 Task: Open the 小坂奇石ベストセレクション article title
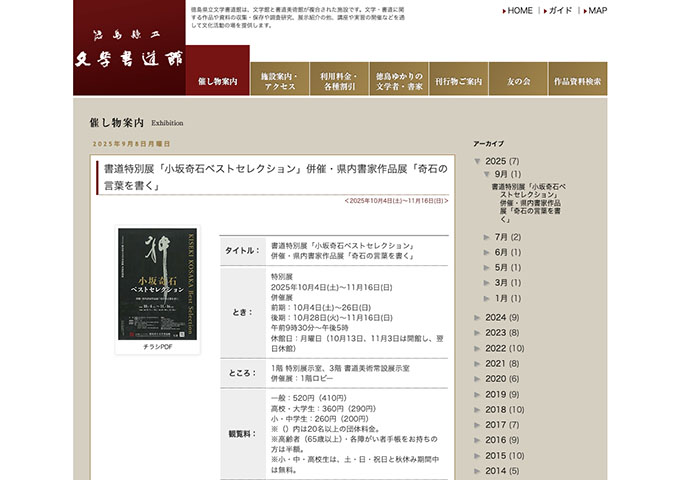click(275, 177)
